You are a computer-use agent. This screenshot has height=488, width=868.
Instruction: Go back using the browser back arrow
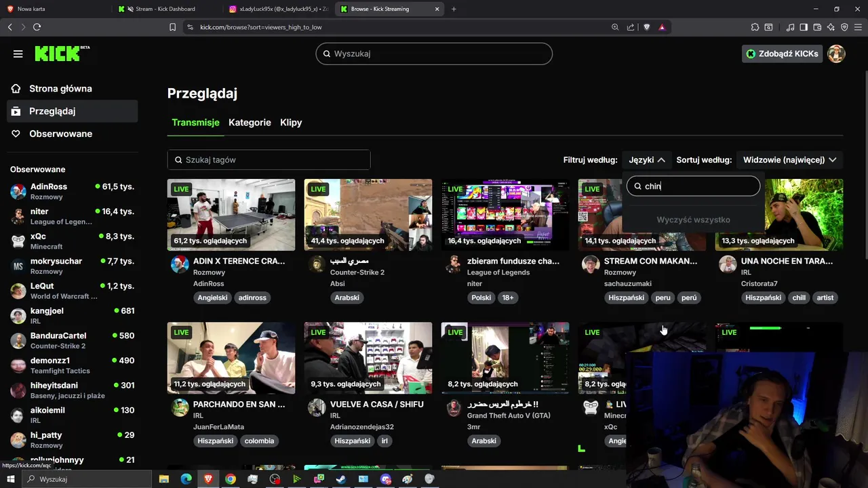click(x=9, y=27)
